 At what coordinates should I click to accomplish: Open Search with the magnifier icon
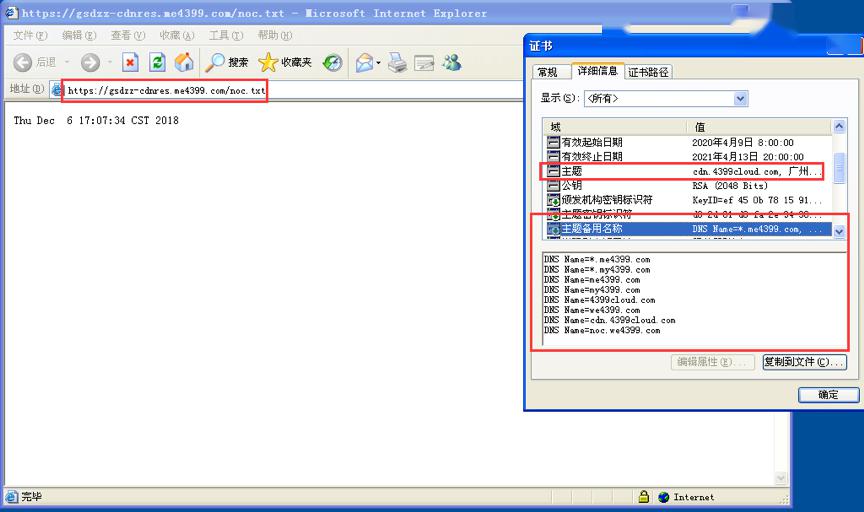click(x=214, y=62)
